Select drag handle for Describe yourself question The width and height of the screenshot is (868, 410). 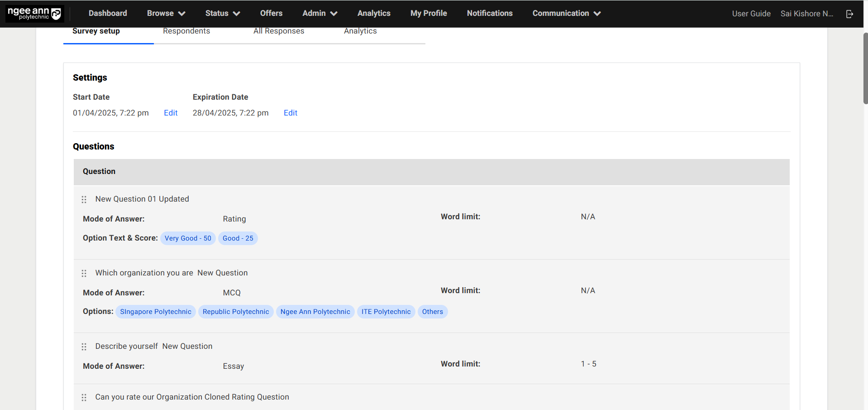[84, 347]
